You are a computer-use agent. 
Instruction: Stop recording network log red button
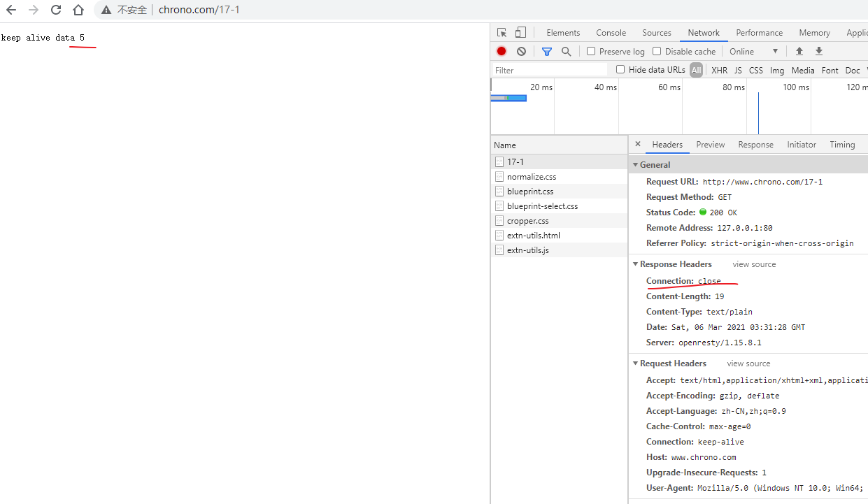501,51
